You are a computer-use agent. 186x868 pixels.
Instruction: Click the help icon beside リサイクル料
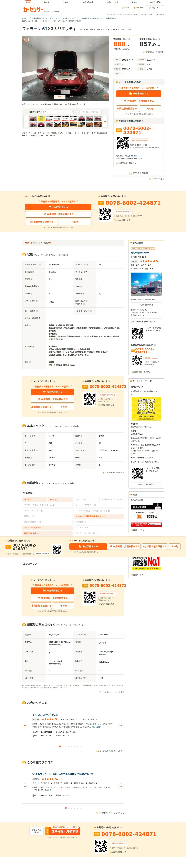click(x=37, y=301)
